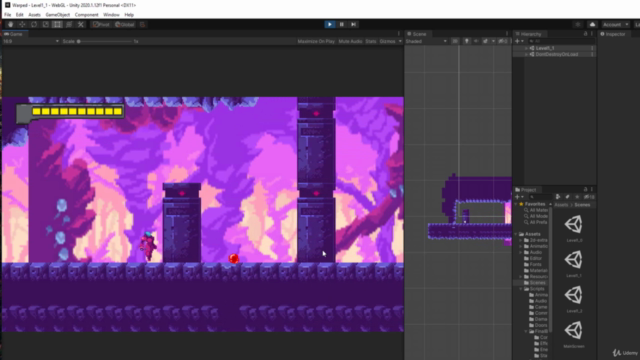Toggle the Hierarchy panel lock icon
Viewport: 640px width, 360px height.
click(585, 34)
